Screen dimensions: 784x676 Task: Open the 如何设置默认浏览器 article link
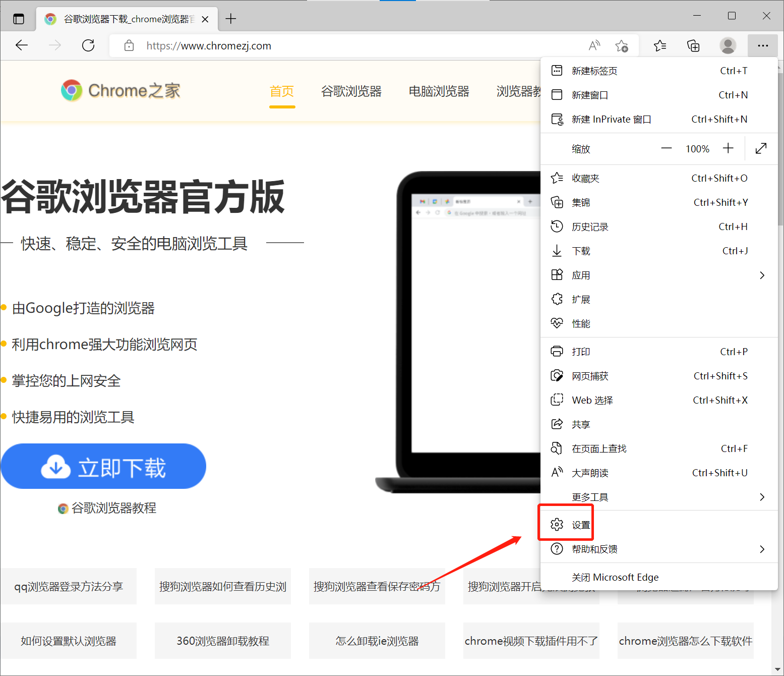point(69,641)
